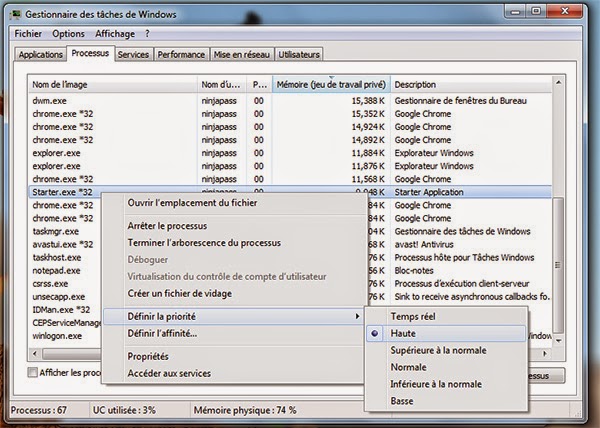Select the csrss.exe process

coord(51,284)
